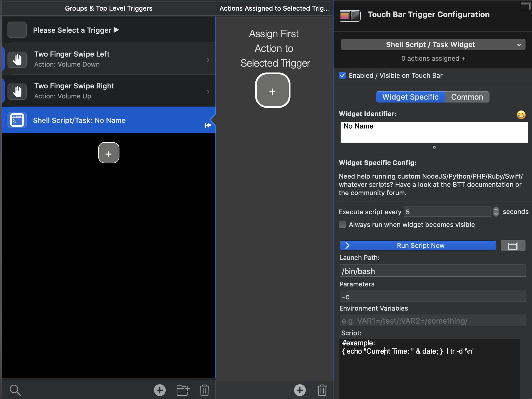Click the collapse arrow on Shell Script row
The image size is (532, 399).
[208, 125]
